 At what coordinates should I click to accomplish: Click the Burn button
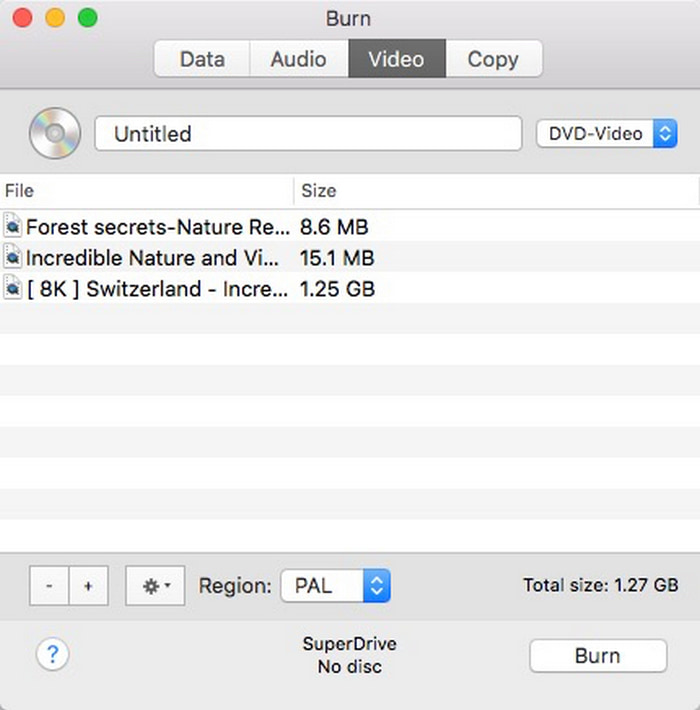point(597,656)
